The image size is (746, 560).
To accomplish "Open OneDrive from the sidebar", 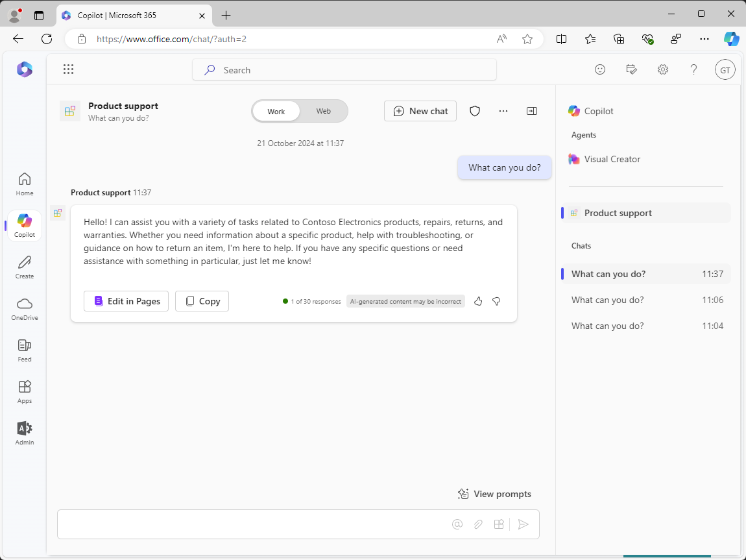I will [x=25, y=309].
